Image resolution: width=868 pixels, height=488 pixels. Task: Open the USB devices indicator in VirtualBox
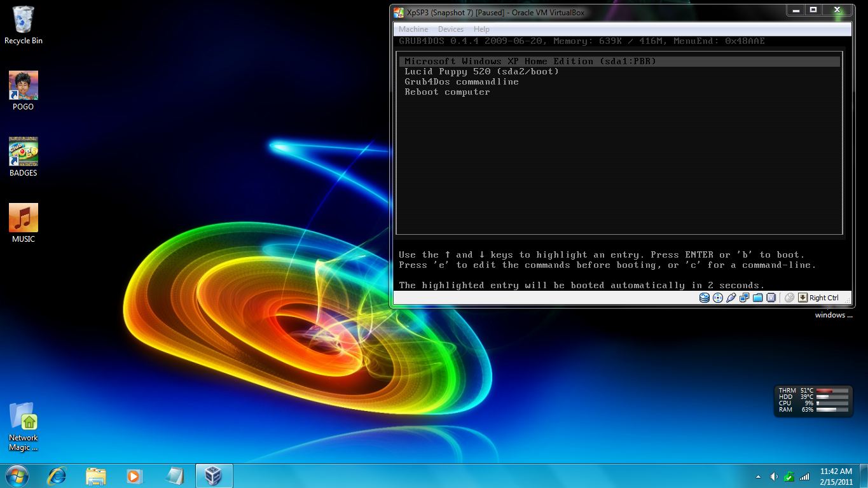[731, 298]
